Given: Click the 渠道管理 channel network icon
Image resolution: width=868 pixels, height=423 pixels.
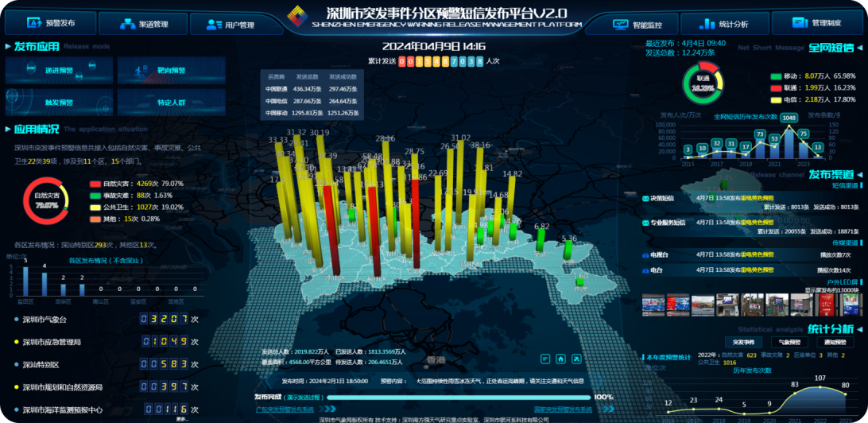Looking at the screenshot, I should coord(126,24).
